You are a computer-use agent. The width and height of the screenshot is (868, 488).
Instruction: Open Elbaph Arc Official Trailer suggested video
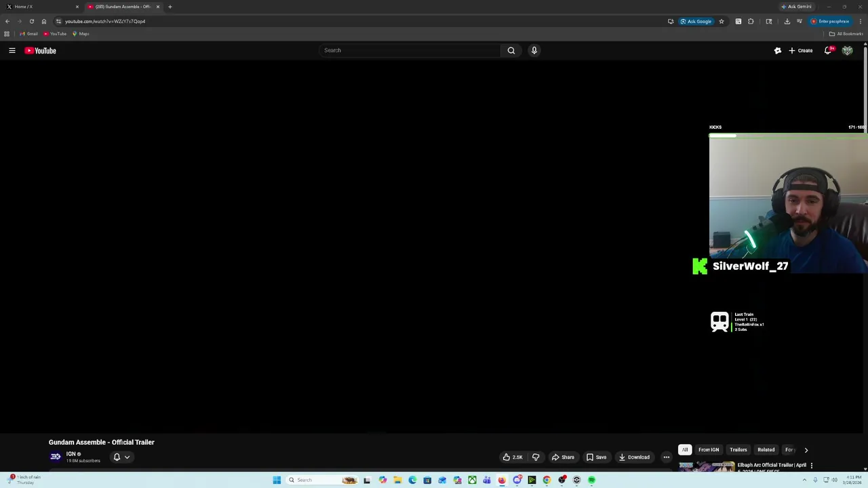tap(772, 466)
